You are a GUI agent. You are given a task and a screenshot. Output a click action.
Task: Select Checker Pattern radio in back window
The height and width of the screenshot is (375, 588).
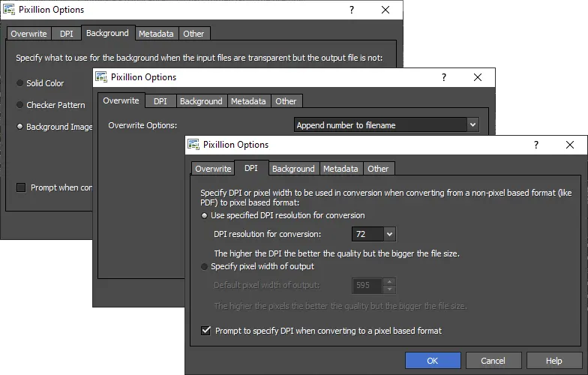click(x=19, y=105)
